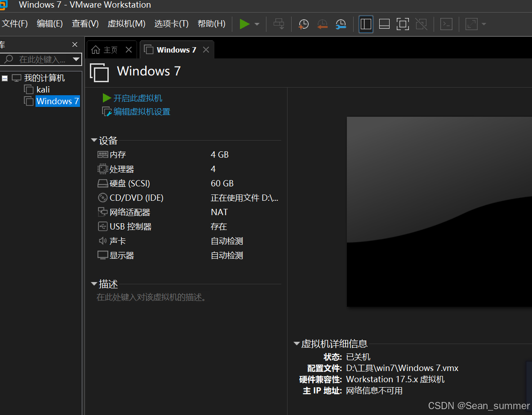
Task: Click the edit settings wrench icon
Action: (x=107, y=111)
